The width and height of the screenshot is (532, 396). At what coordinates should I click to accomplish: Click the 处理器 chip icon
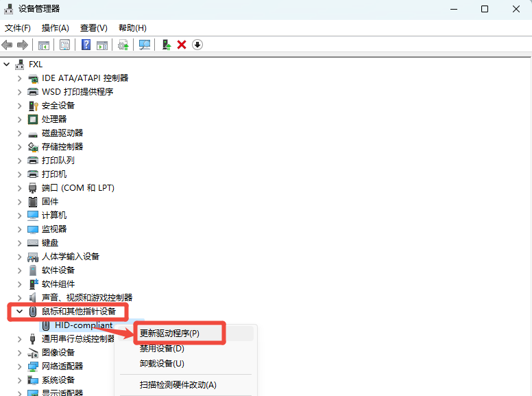pyautogui.click(x=33, y=119)
